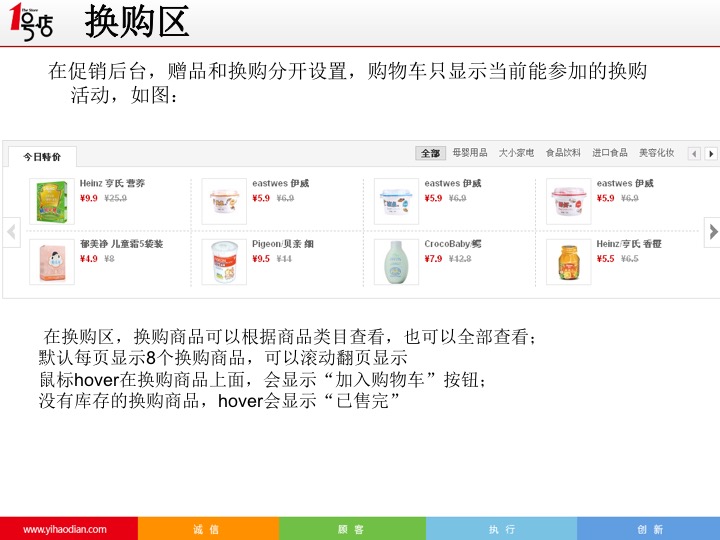Click the Pigeon/贝亲 can product image
Viewport: 720px width, 540px height.
[x=224, y=262]
